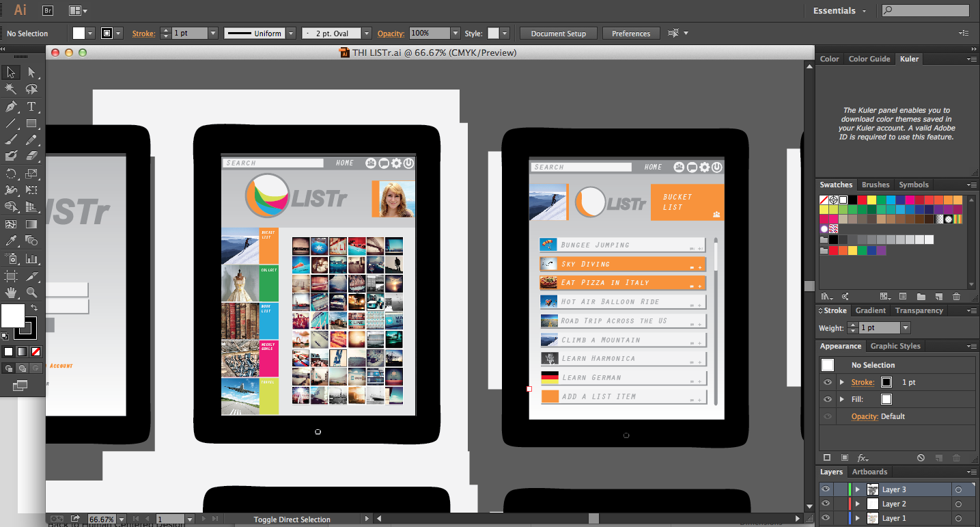Expand Layer 3 disclosure triangle

(x=858, y=489)
